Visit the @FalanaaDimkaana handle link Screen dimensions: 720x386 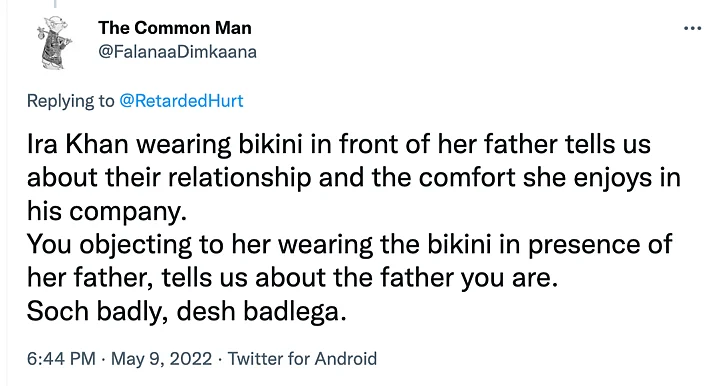177,52
